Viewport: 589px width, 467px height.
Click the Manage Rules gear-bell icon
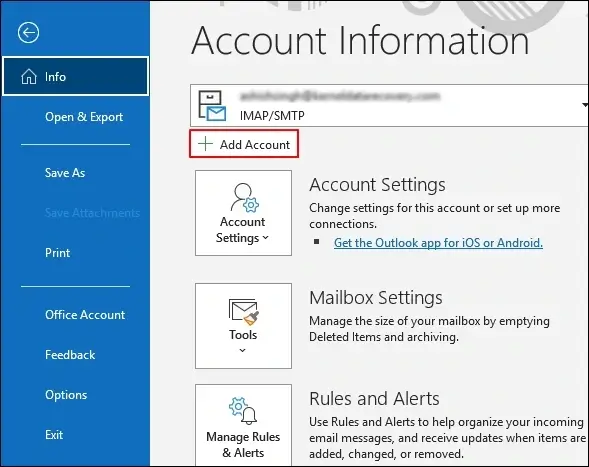[243, 410]
